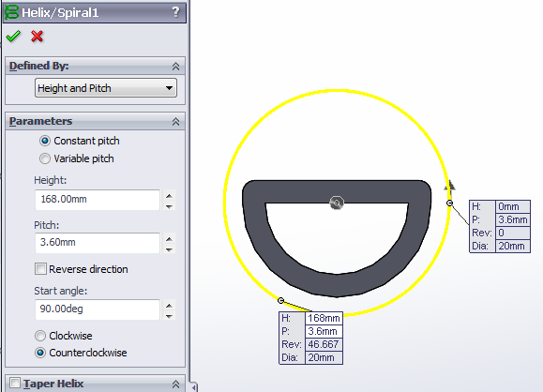Screen dimensions: 543x392
Task: Decrease Pitch with the down arrow
Action: (x=169, y=249)
